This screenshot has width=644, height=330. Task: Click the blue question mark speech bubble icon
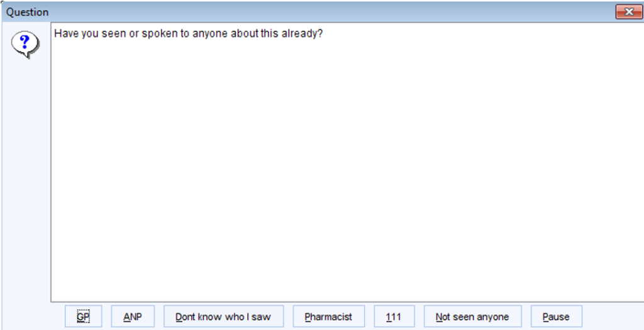(25, 45)
